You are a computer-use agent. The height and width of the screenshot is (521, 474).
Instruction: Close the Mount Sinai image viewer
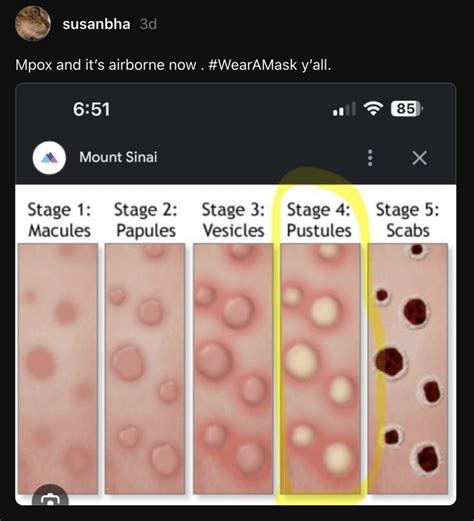point(419,158)
